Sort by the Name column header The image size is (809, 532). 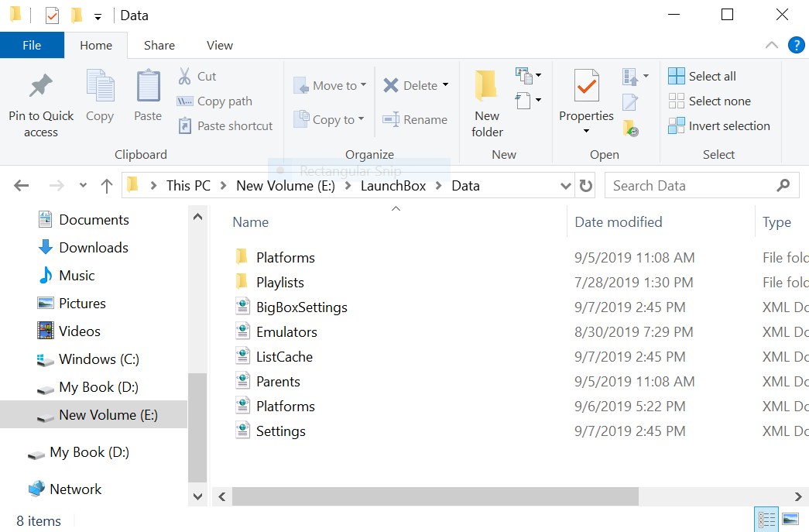(251, 222)
